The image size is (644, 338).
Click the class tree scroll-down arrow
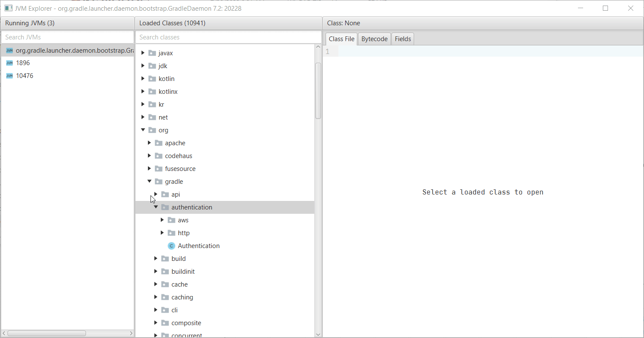[318, 334]
